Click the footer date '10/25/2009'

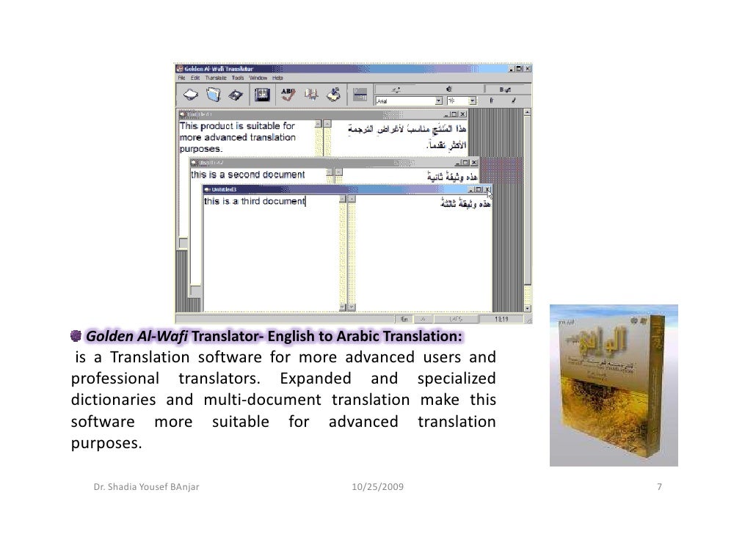(377, 487)
